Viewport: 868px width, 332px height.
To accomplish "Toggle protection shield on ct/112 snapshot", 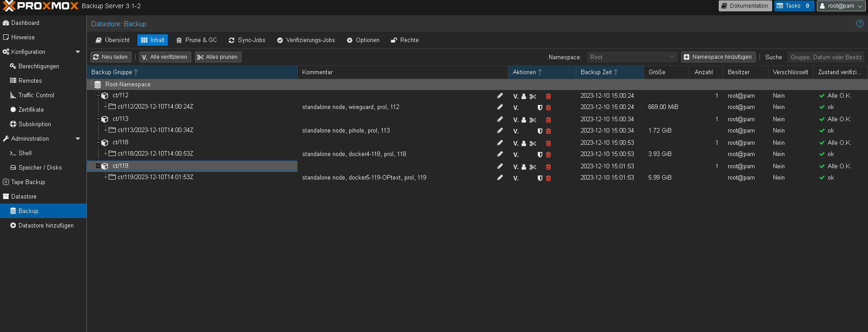I will 540,108.
